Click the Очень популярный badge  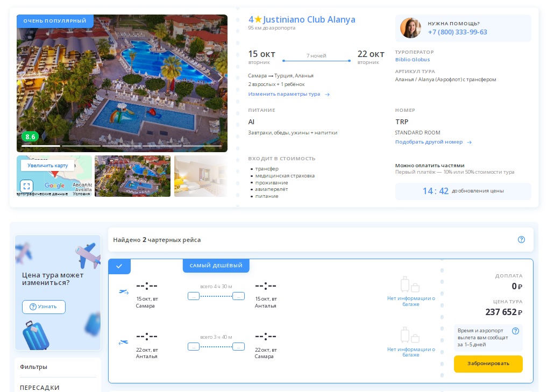(55, 21)
